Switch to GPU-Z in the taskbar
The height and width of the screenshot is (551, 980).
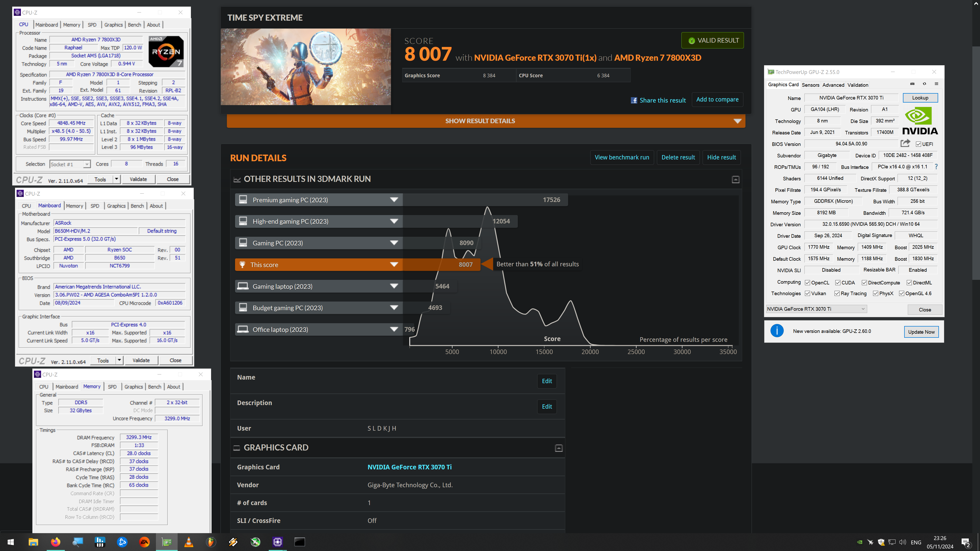167,542
